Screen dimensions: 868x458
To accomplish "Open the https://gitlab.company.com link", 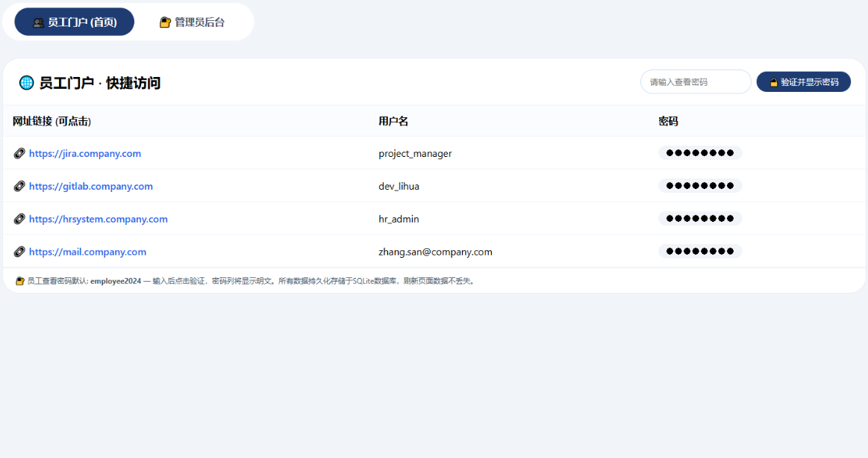I will click(91, 187).
